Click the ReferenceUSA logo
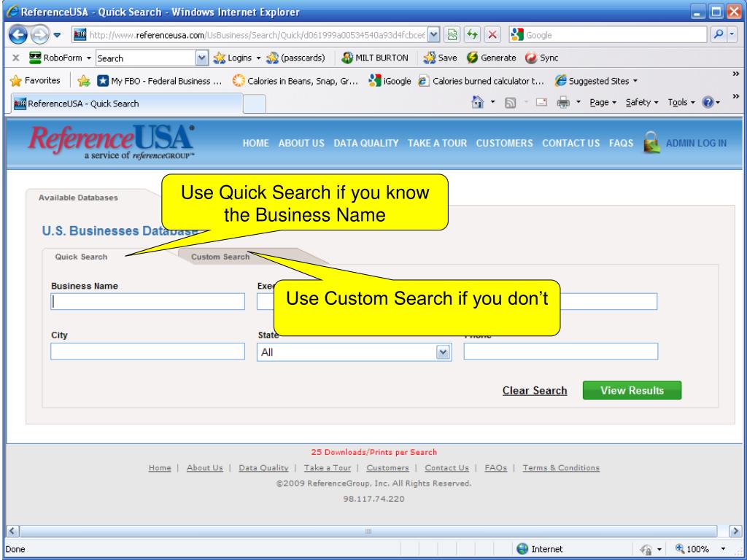Screen dimensions: 747x560 point(112,142)
